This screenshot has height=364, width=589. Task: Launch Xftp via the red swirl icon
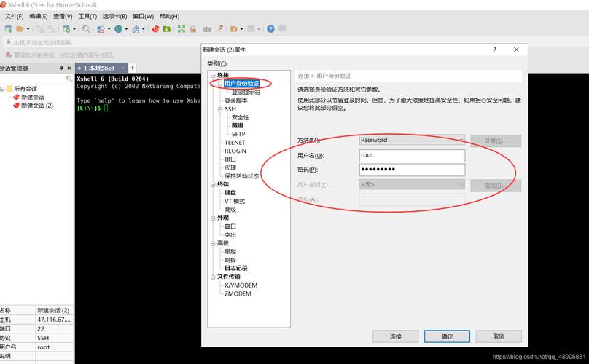click(155, 29)
